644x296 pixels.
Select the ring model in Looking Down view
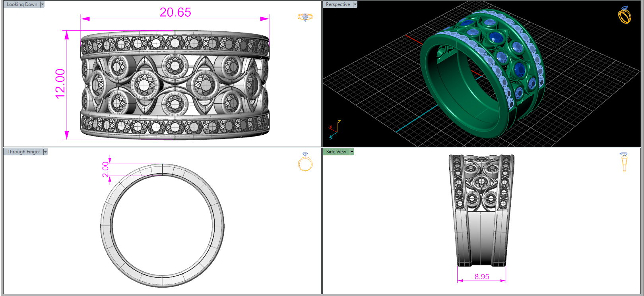pyautogui.click(x=175, y=85)
